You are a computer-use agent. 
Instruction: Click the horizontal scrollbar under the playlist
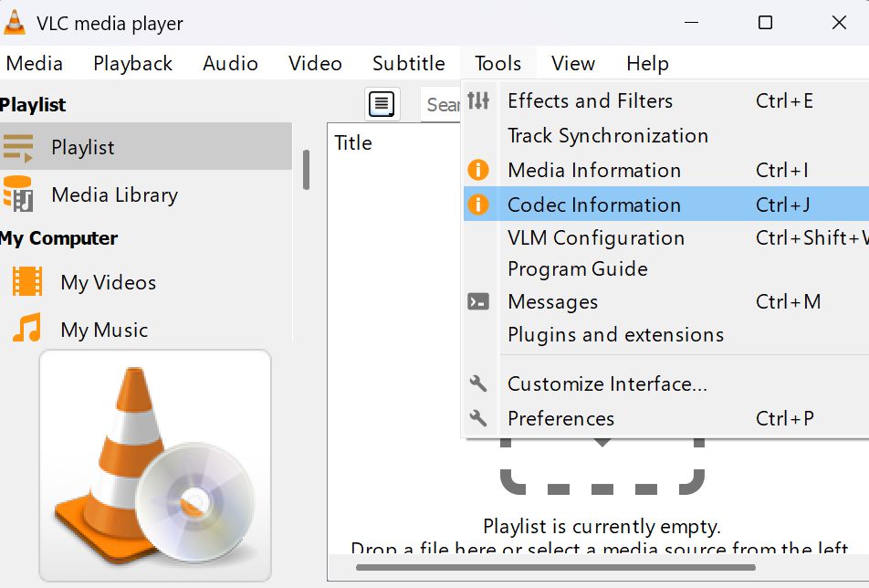pos(555,567)
